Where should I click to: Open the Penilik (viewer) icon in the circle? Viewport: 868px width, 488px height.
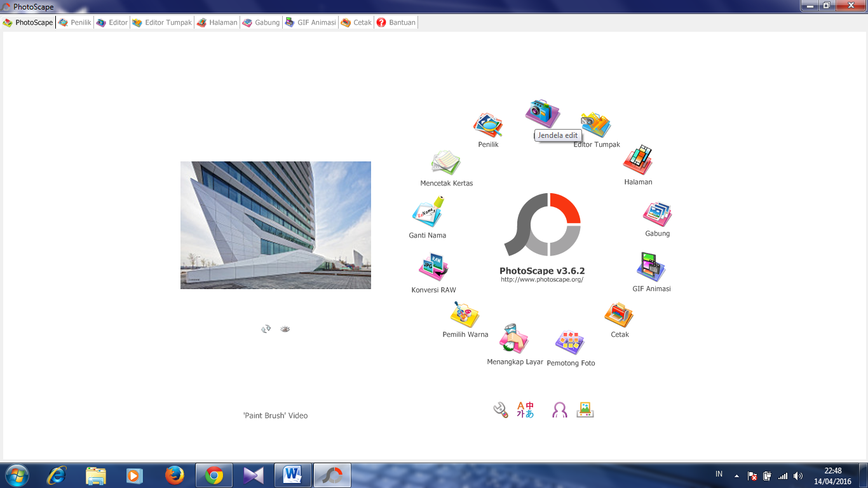(x=488, y=125)
